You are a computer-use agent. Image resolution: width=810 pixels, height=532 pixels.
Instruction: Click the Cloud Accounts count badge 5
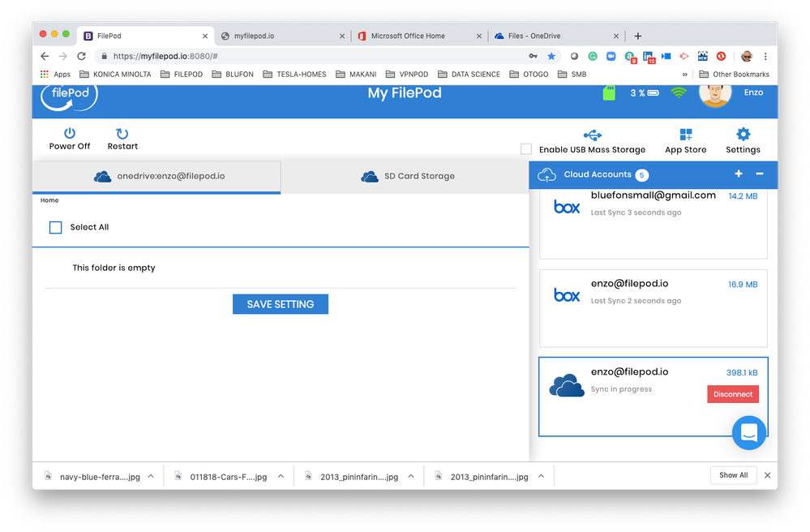642,175
